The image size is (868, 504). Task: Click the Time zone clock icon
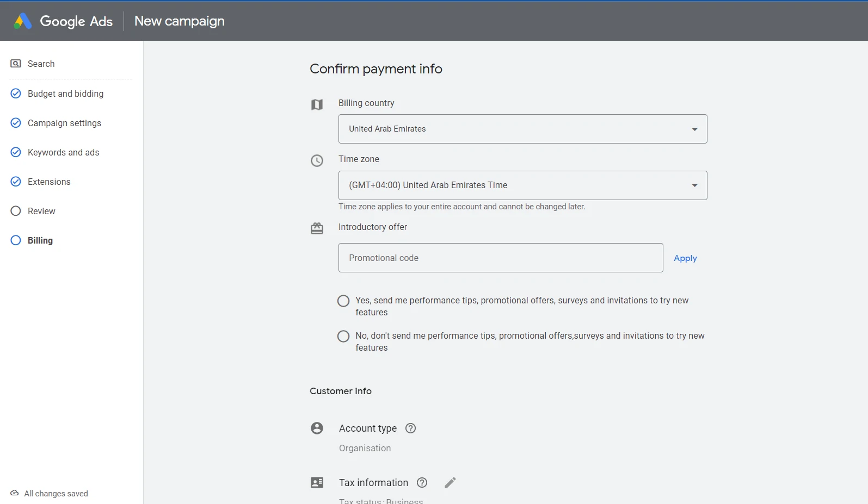tap(317, 160)
